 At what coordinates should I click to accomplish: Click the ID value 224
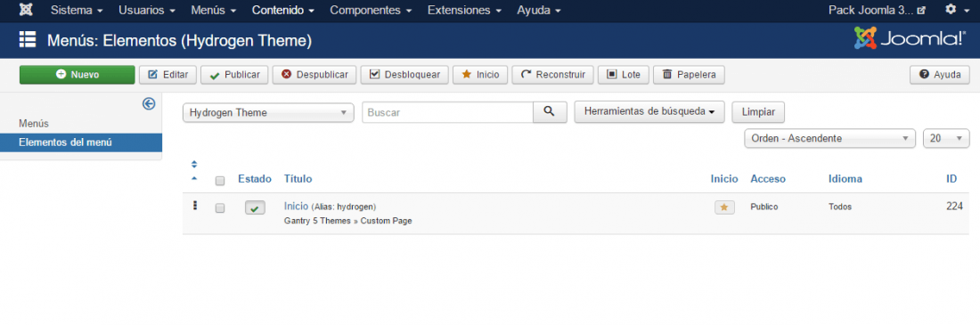[954, 206]
